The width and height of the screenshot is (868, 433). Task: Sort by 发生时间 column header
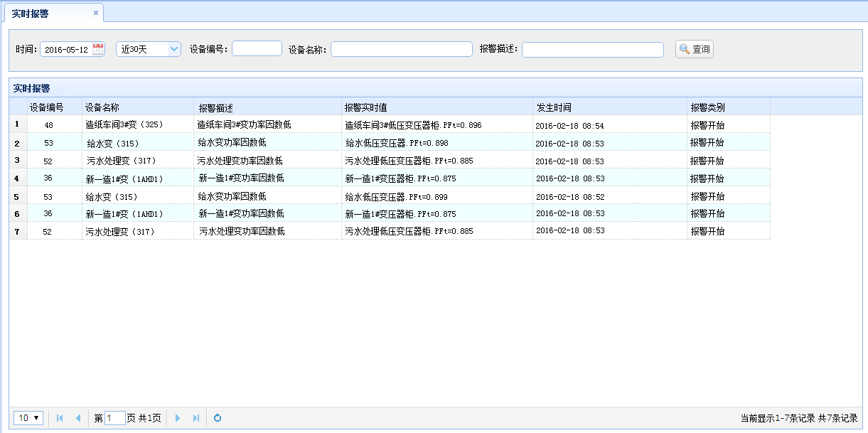coord(554,107)
